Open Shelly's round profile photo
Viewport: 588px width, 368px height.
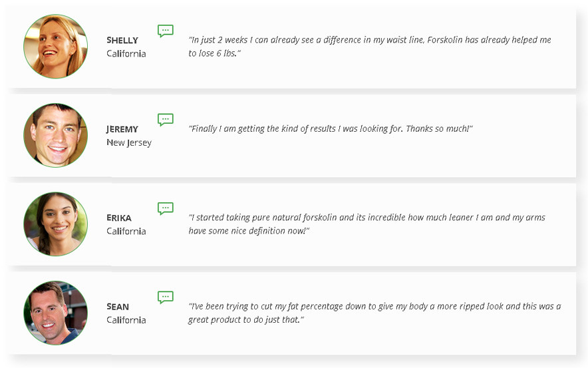55,47
